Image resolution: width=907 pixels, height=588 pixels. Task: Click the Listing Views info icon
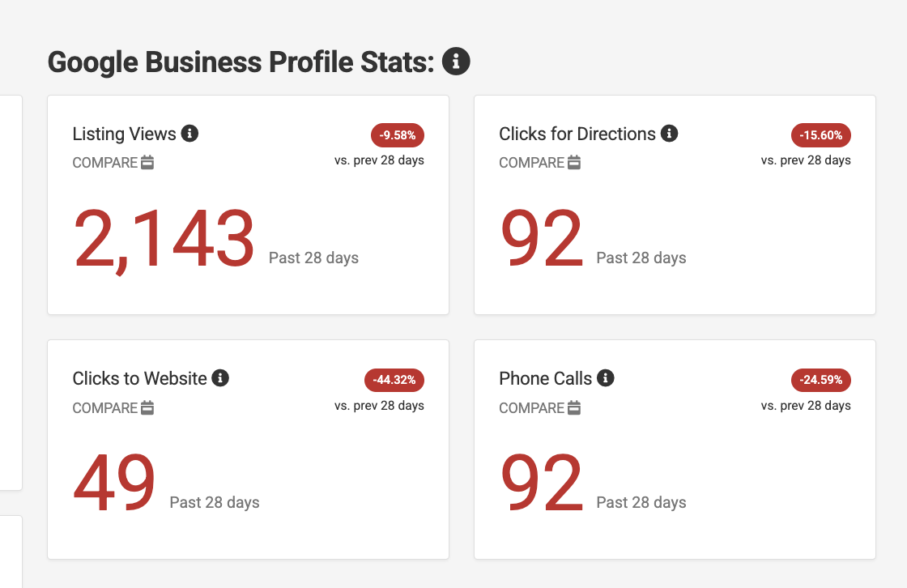coord(189,134)
